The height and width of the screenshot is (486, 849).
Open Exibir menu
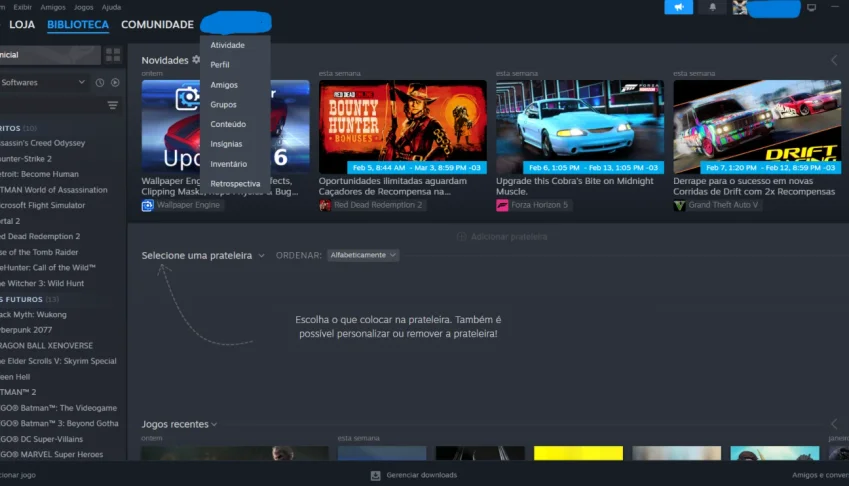point(22,7)
